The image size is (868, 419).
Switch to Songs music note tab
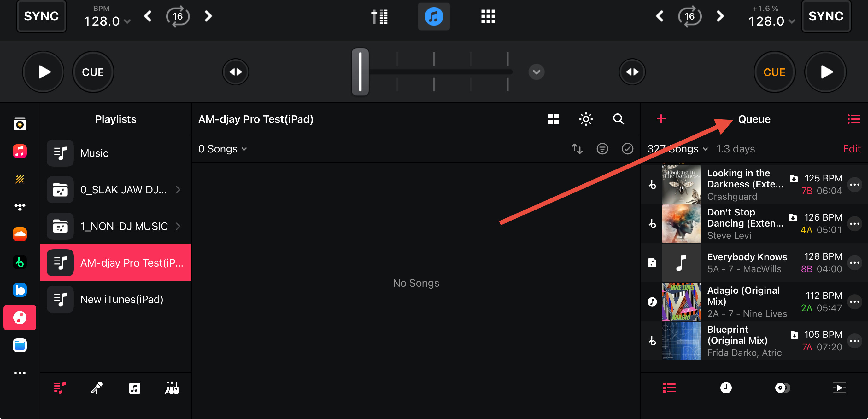point(134,388)
